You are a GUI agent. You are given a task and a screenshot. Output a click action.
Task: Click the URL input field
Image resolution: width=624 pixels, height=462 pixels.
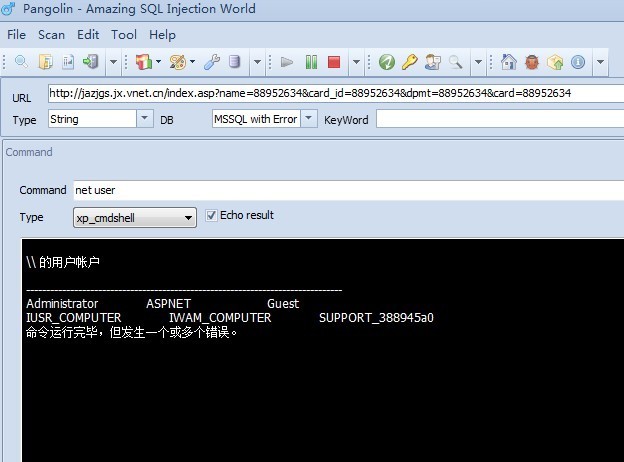(x=336, y=94)
